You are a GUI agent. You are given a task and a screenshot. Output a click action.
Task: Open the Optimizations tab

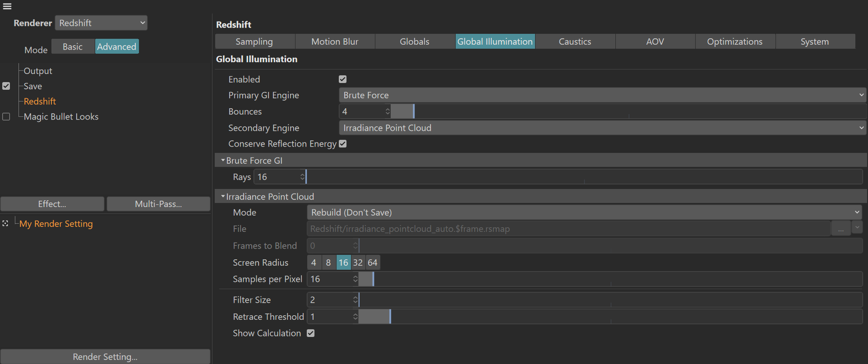pos(735,41)
